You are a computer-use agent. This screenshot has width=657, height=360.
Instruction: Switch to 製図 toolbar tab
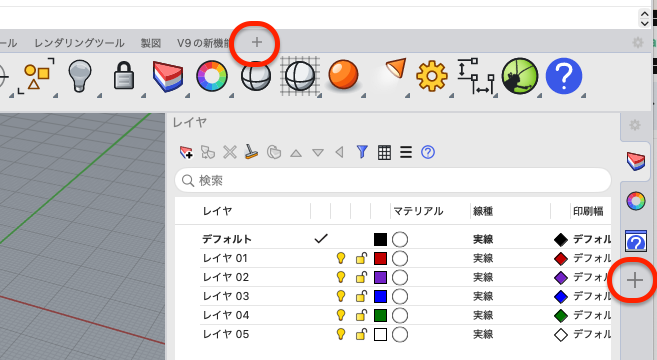[x=151, y=43]
